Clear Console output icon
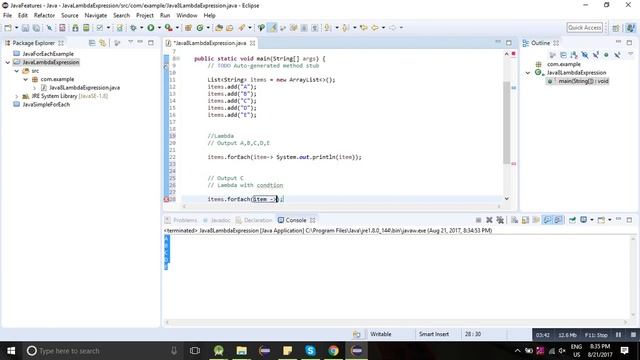The width and height of the screenshot is (640, 360). [514, 220]
